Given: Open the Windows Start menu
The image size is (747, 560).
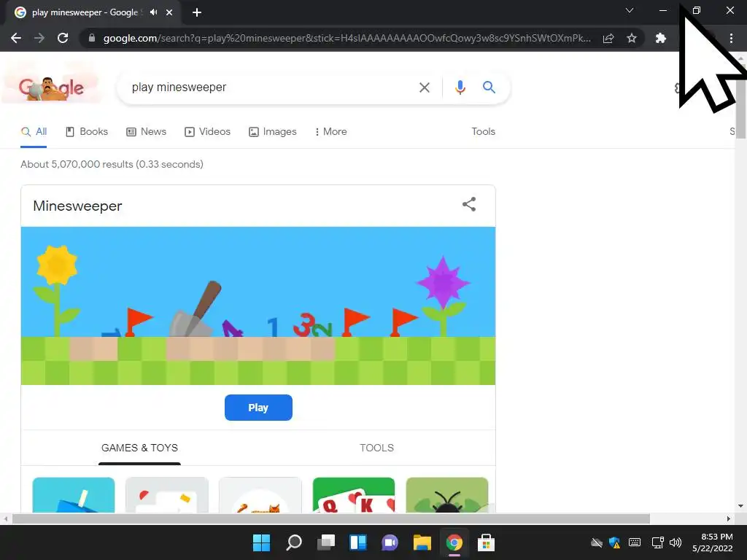Looking at the screenshot, I should coord(262,542).
